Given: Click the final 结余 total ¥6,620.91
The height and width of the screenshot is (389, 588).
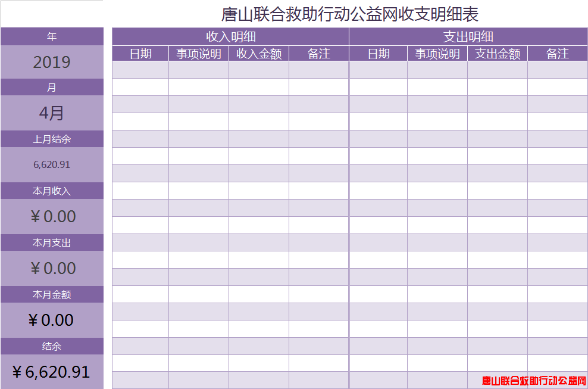Looking at the screenshot, I should [51, 372].
